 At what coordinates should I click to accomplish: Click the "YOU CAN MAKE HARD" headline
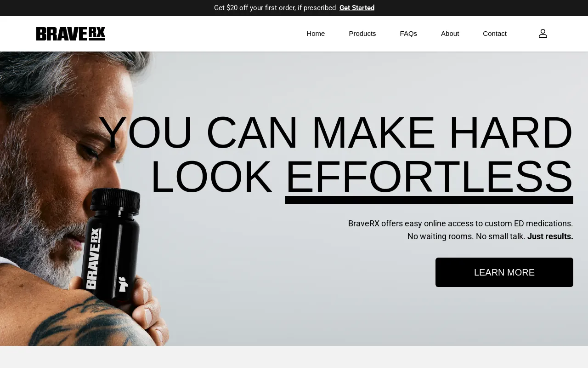coord(336,132)
